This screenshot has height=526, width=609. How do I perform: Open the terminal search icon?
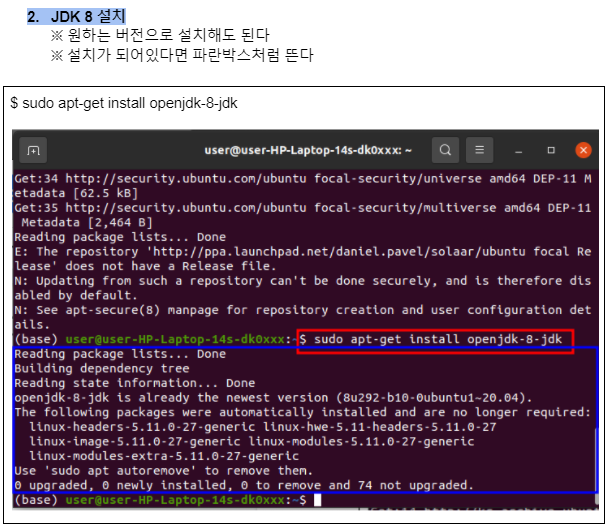click(445, 150)
